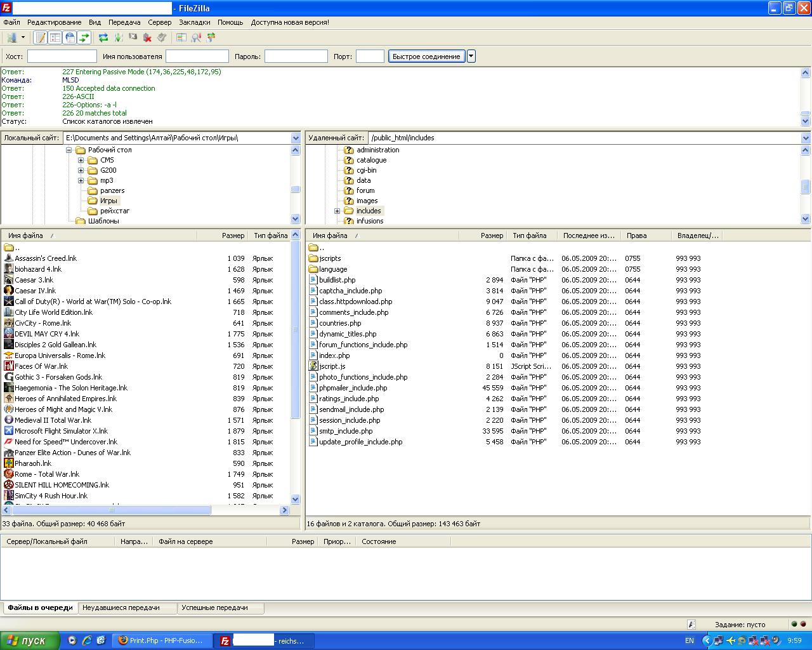
Task: Toggle synchronized browsing
Action: coord(211,37)
